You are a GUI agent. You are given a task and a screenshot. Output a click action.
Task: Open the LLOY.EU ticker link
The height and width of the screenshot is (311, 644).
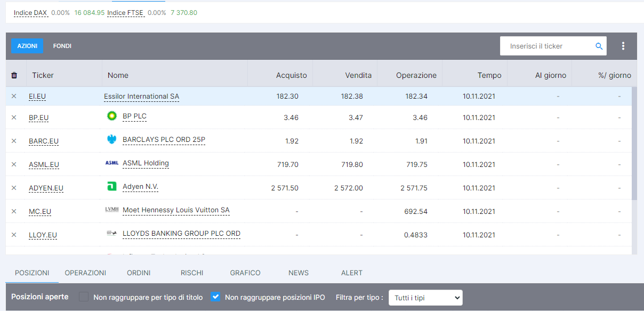point(43,235)
